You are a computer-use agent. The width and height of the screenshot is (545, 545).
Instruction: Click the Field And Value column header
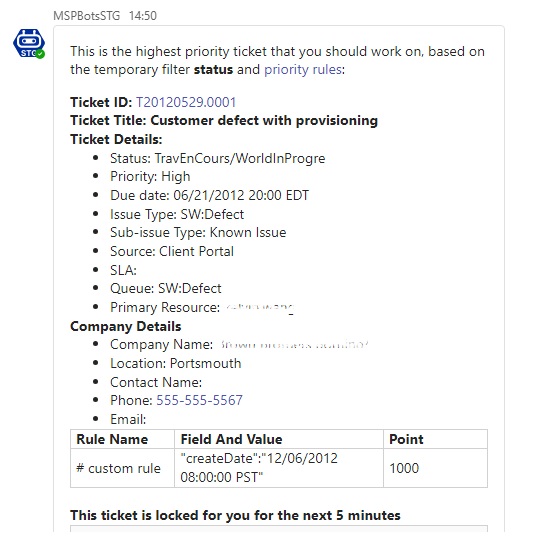click(x=279, y=439)
